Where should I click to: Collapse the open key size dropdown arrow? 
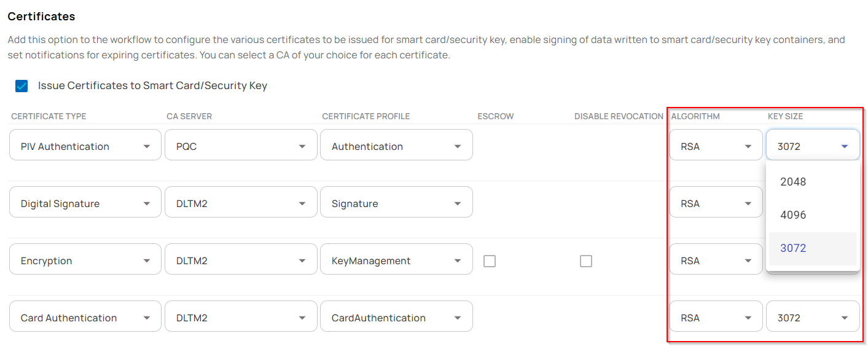[x=845, y=146]
